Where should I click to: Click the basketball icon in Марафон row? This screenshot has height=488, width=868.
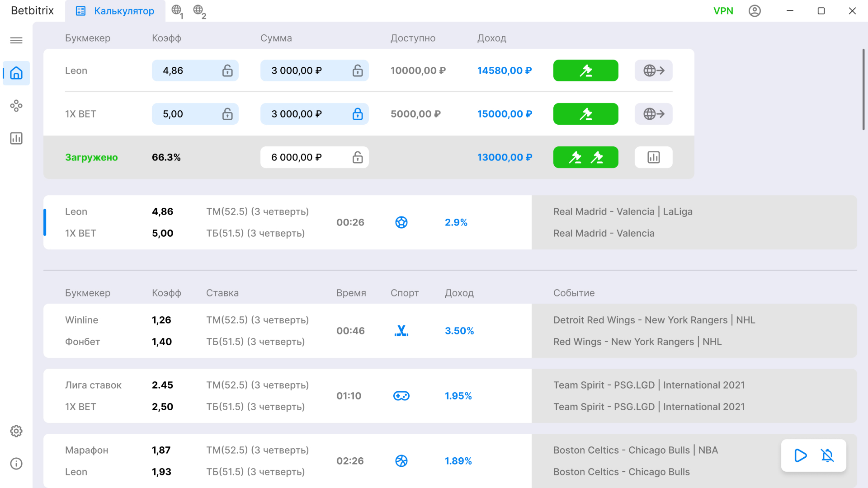coord(401,461)
